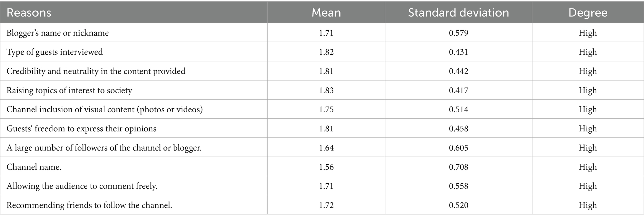This screenshot has width=644, height=220.
Task: Click Allowing the audience to comment freely
Action: tap(82, 186)
